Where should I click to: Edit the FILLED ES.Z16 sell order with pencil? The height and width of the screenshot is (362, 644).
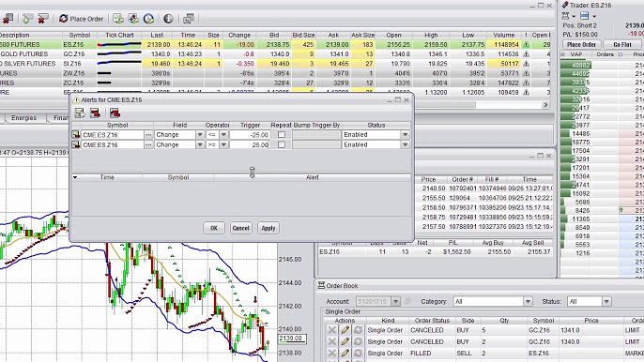345,353
